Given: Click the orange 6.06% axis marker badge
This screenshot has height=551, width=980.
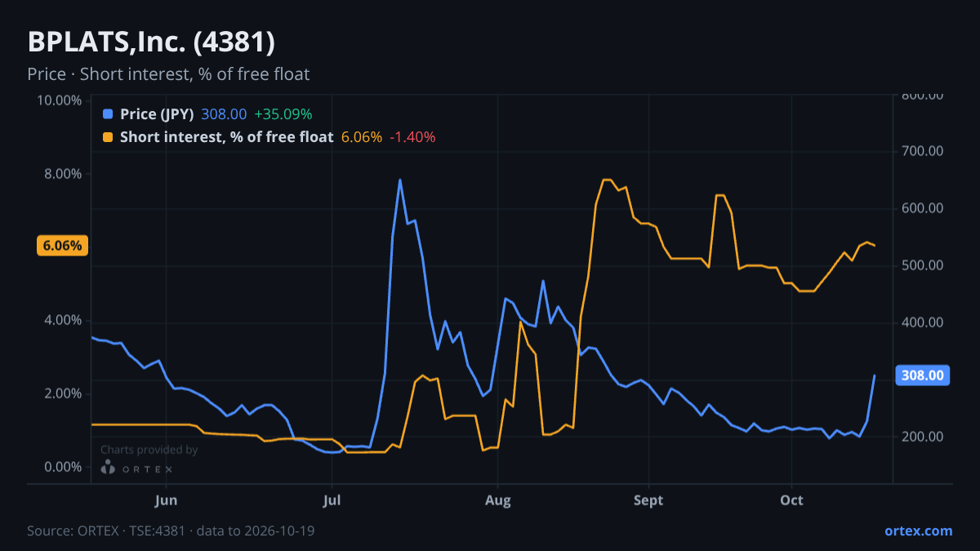Looking at the screenshot, I should pos(62,246).
